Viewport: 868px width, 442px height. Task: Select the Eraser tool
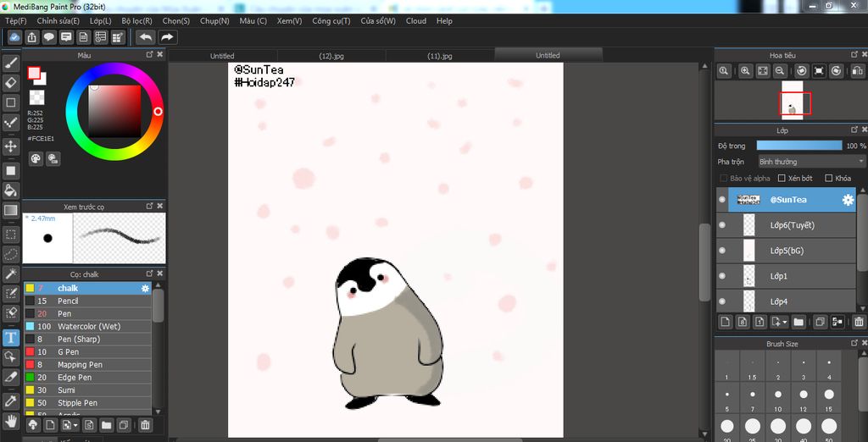[10, 82]
